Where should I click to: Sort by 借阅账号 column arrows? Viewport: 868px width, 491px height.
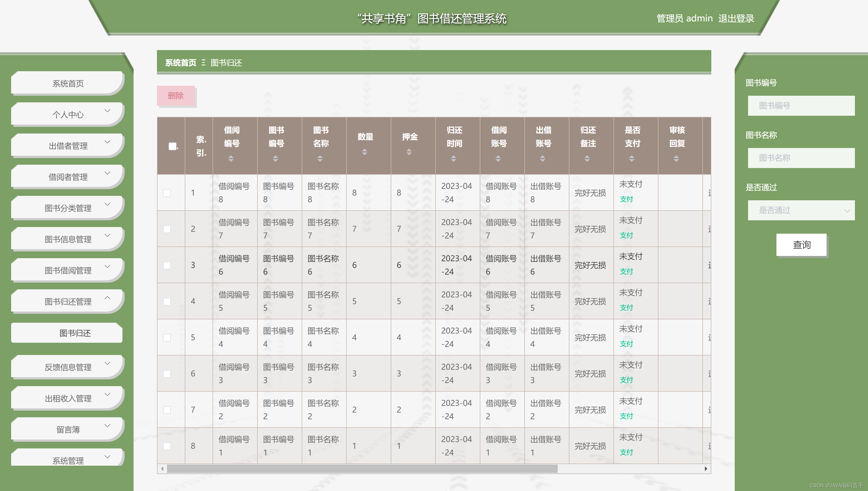click(x=498, y=159)
